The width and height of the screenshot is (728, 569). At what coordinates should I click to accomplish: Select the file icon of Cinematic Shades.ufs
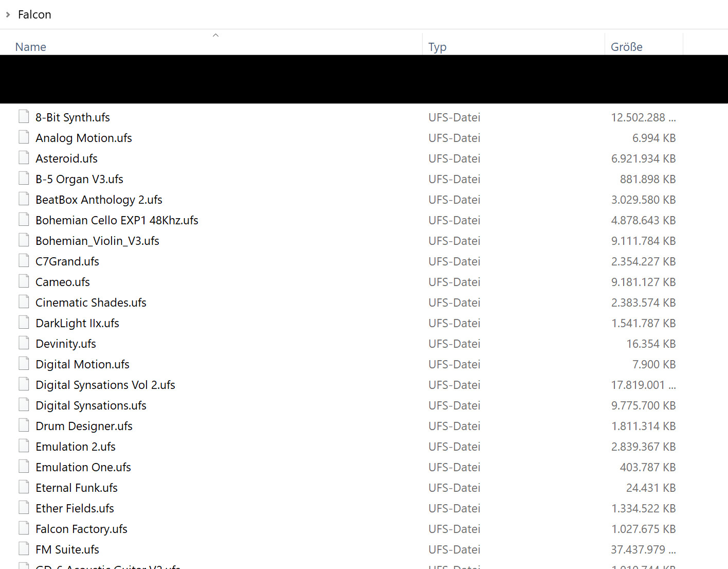click(x=24, y=302)
